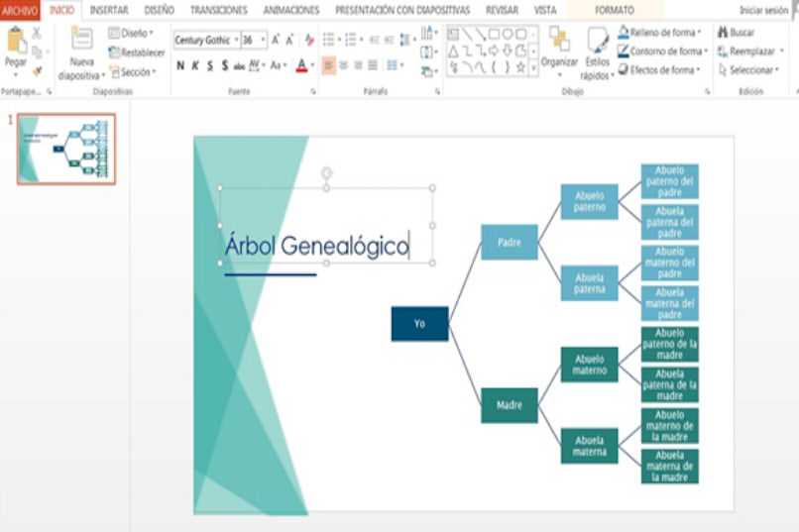Expand the Relleno de forma dropdown
Viewport: 799px width, 532px height.
(x=699, y=33)
